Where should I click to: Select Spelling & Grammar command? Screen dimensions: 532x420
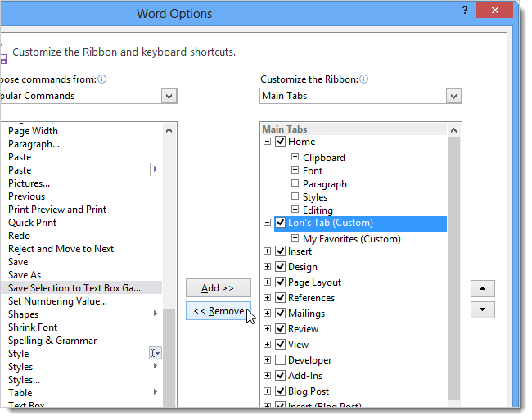(x=52, y=341)
